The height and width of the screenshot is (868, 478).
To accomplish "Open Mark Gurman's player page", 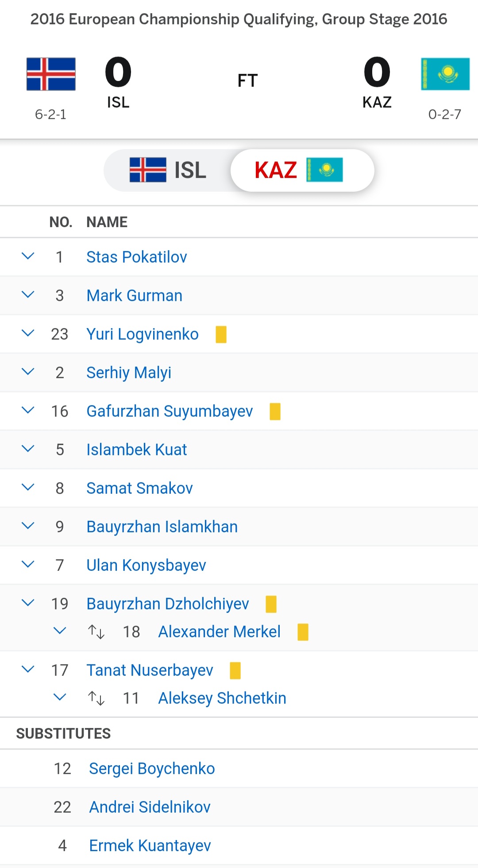I will tap(135, 295).
